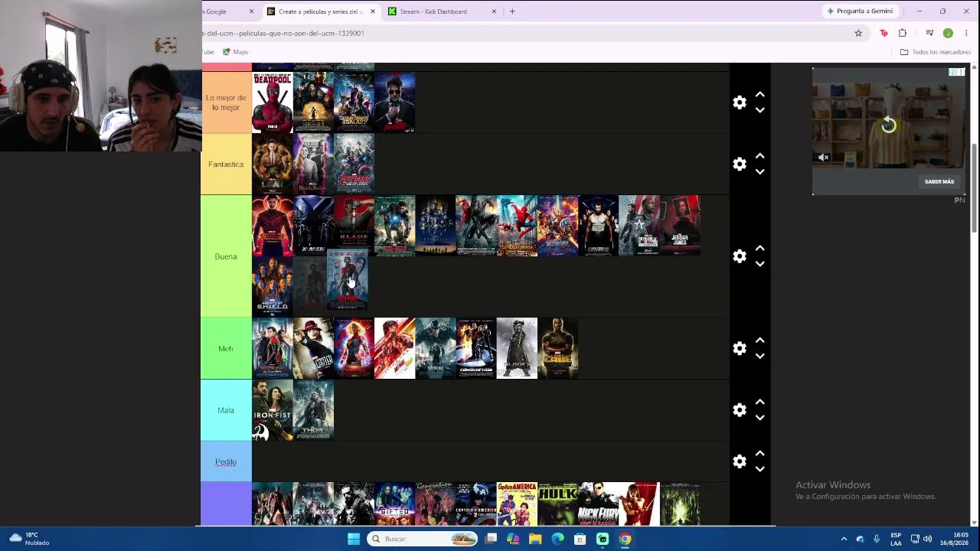Click the page's vertical scrollbar thumb
Viewport: 980px width, 551px height.
(x=975, y=187)
